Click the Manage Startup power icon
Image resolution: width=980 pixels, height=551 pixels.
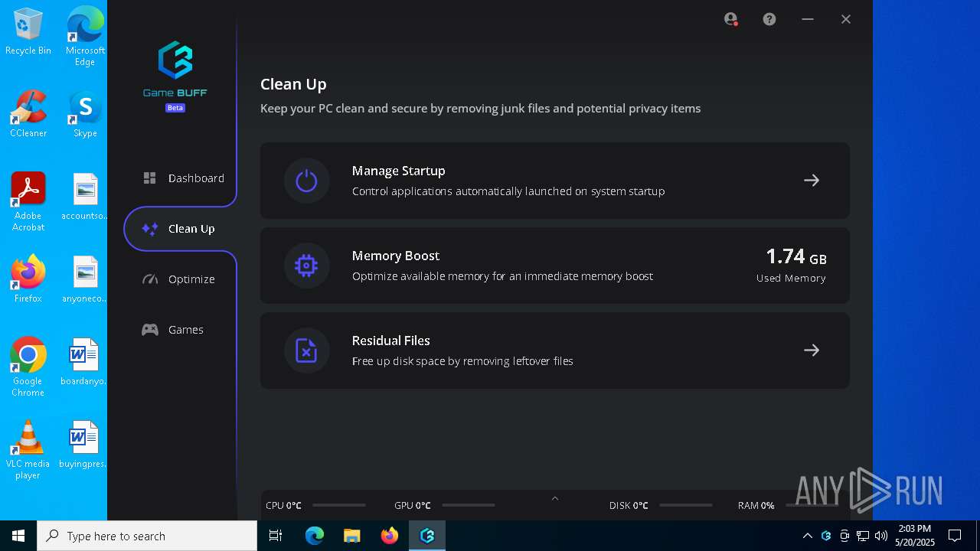306,181
